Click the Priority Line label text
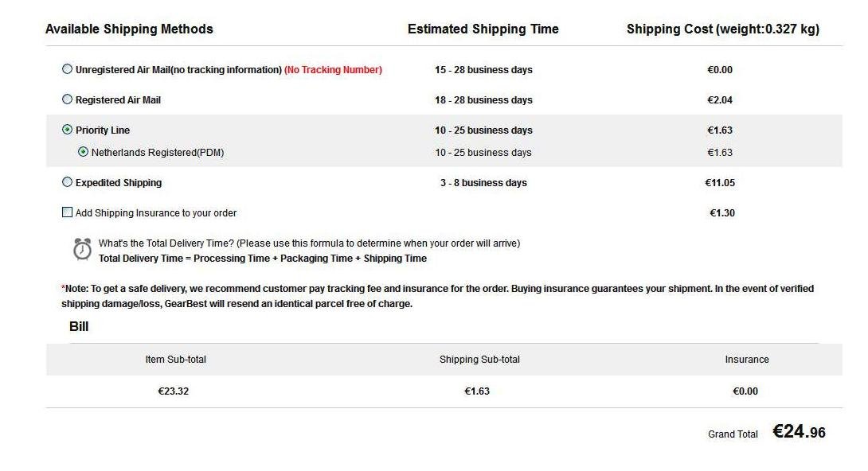 coord(103,130)
